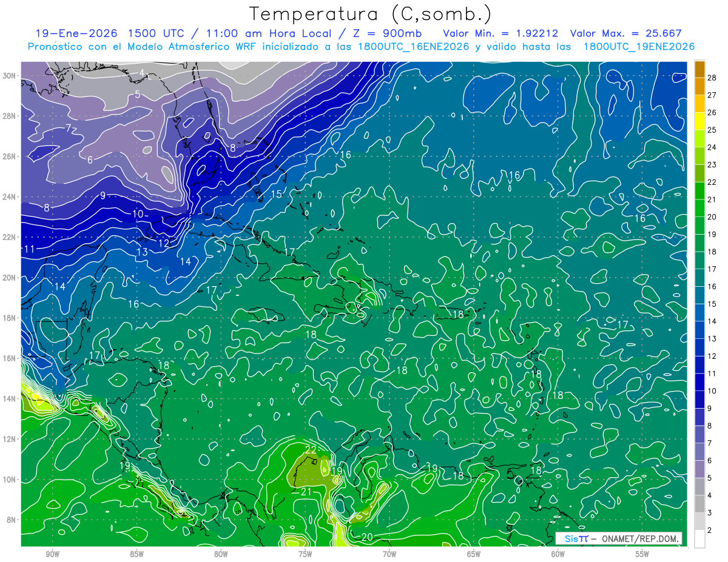Pick the orange-brown swatch above 28 on the scale
728x562 pixels.
699,69
